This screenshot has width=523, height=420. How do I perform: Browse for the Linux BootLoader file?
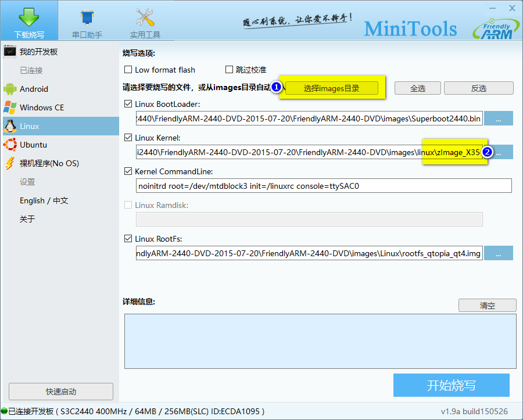click(499, 119)
